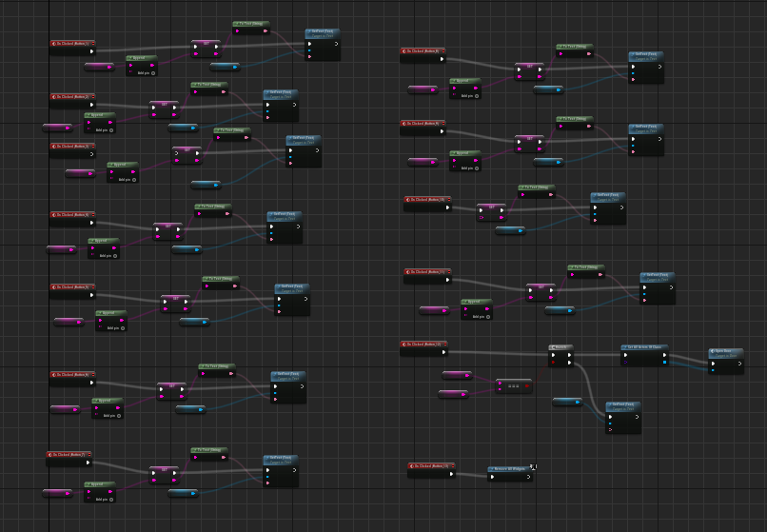This screenshot has width=767, height=532.
Task: Select the SET node connected to On Clicked (Button_10)
Action: tap(491, 212)
